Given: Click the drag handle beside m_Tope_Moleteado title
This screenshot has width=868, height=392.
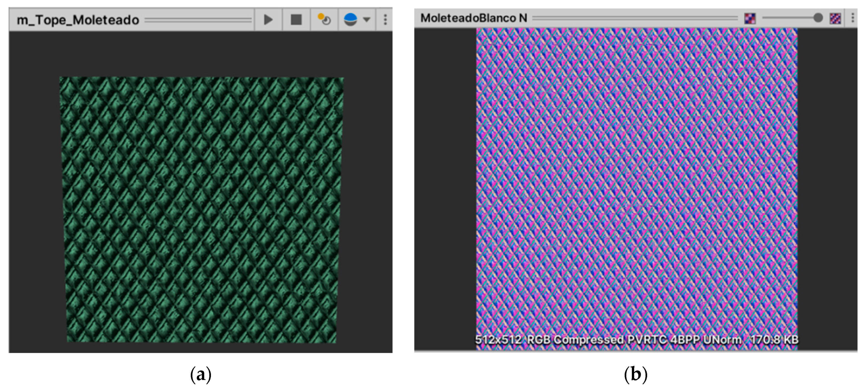Looking at the screenshot, I should click(x=198, y=20).
